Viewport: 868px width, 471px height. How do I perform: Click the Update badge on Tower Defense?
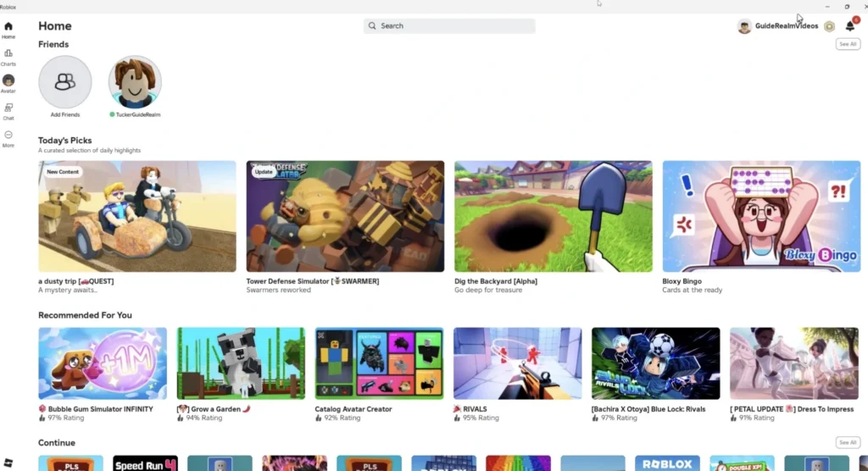pos(264,172)
